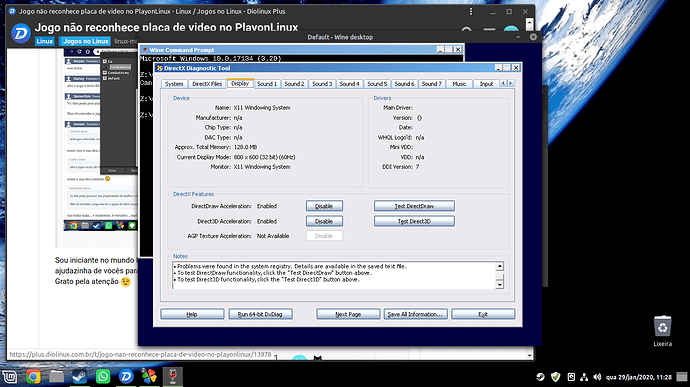This screenshot has height=387, width=690.
Task: Click the Wine Command Prompt title icon
Action: (145, 50)
